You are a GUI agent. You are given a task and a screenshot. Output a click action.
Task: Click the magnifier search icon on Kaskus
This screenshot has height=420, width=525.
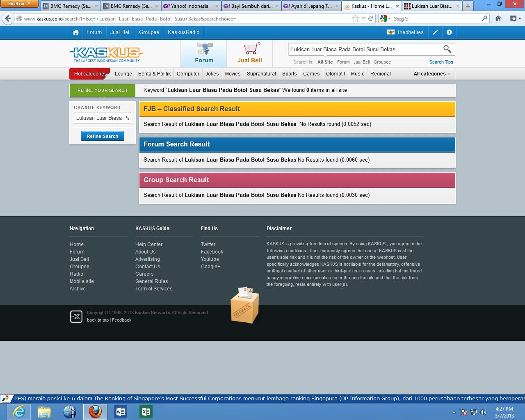(x=447, y=49)
